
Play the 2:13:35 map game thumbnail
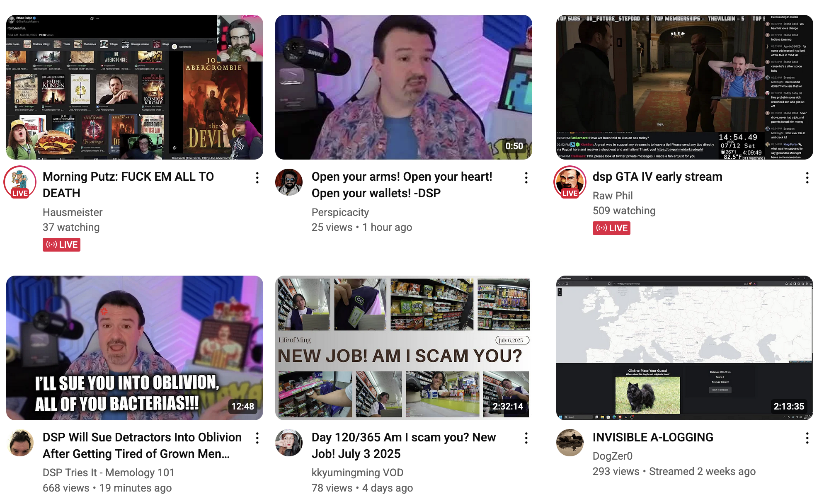[685, 348]
